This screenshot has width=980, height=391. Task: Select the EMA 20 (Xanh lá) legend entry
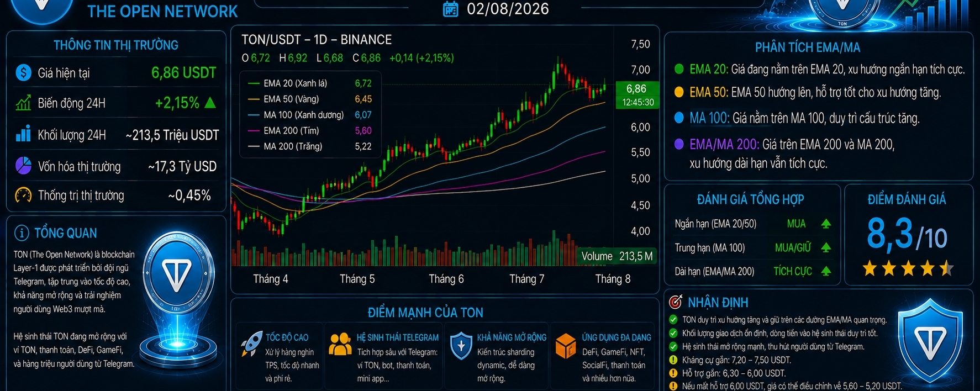point(310,83)
